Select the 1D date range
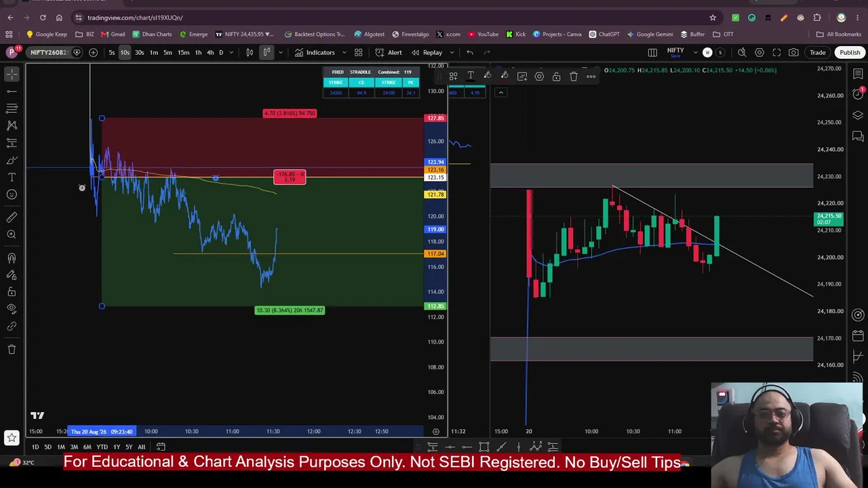The height and width of the screenshot is (488, 868). click(35, 447)
